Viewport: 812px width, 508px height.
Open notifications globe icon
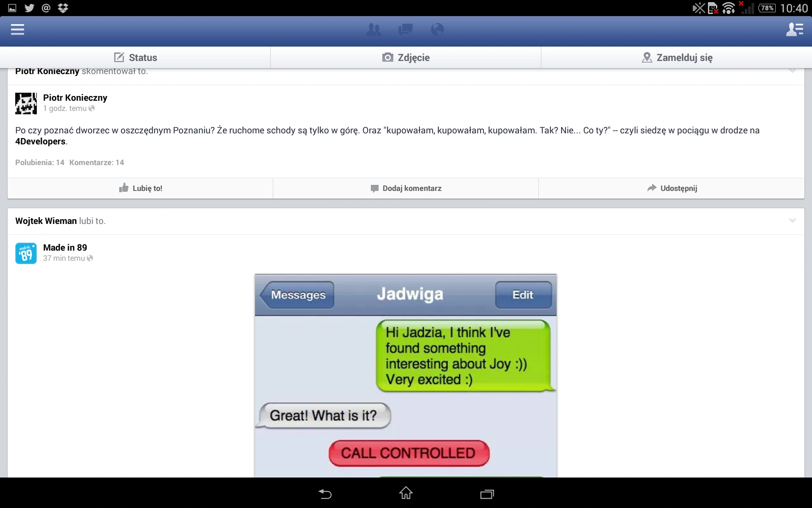pyautogui.click(x=437, y=30)
